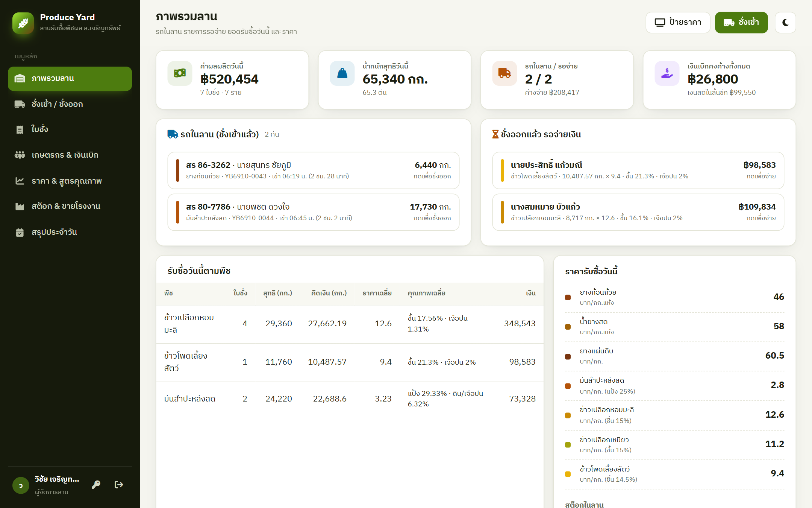Click the มันสำปะหลังสด row in crop table
The height and width of the screenshot is (508, 812).
coord(350,399)
